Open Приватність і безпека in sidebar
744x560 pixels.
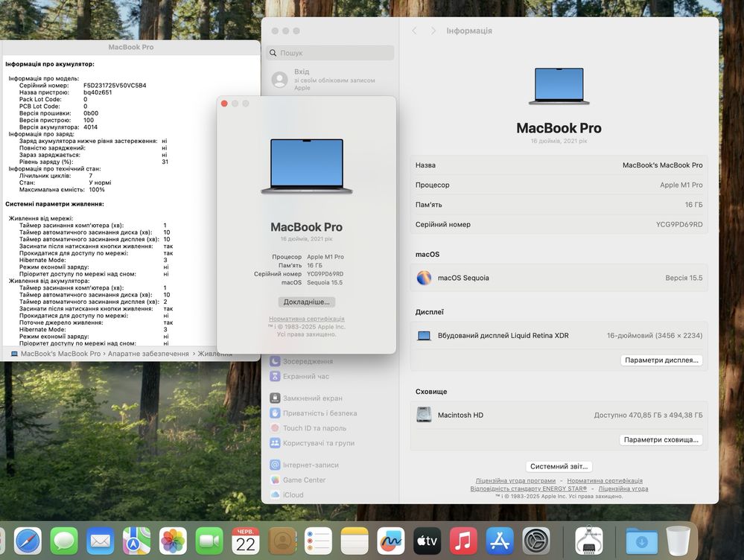[x=313, y=413]
